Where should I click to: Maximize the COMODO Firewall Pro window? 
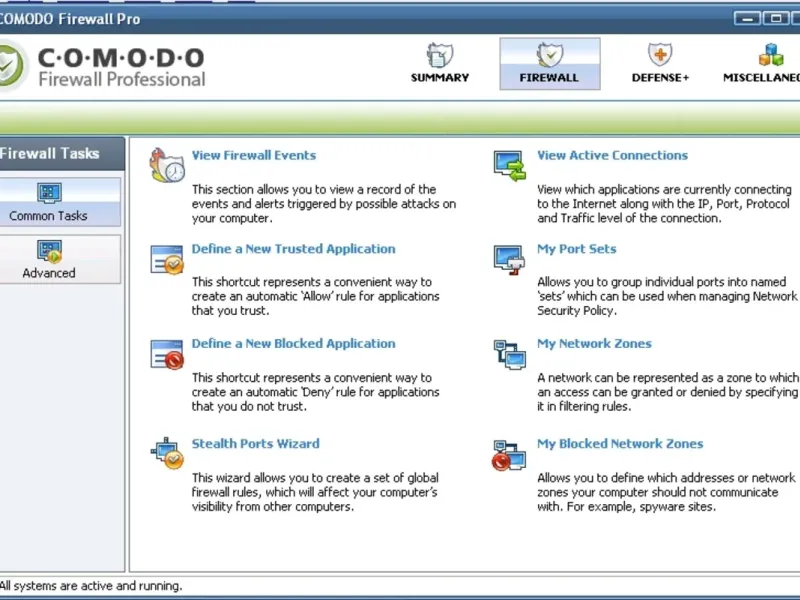tap(776, 18)
